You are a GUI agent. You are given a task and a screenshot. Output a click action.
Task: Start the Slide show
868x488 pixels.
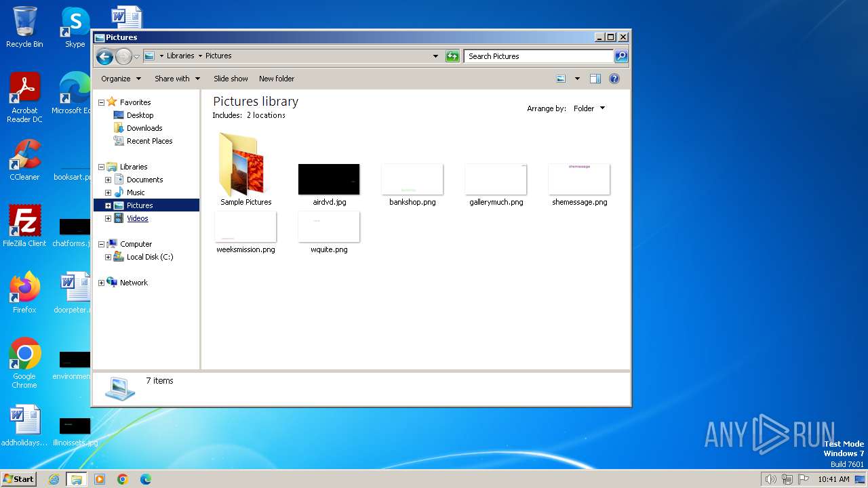[231, 79]
